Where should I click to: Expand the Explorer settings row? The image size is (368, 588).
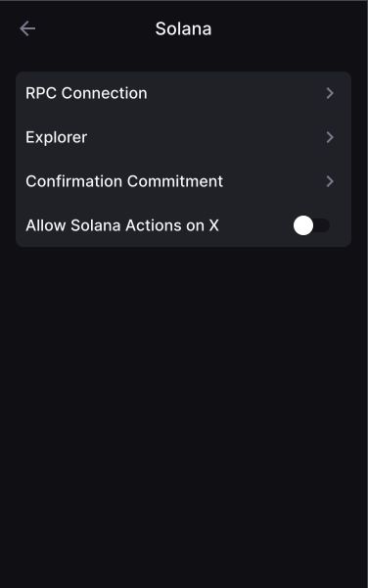[183, 137]
